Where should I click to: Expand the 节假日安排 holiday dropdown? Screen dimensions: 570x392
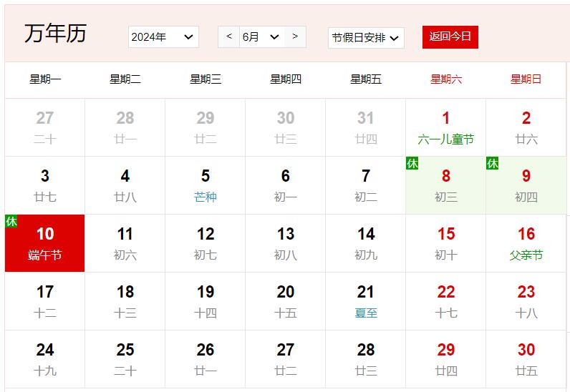coord(366,38)
